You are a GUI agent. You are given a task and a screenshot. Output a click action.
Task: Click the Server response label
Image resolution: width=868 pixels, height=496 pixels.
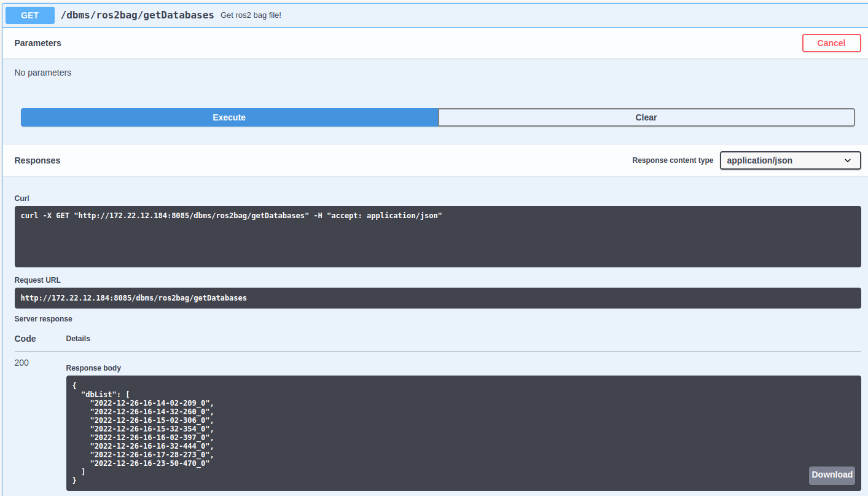point(43,318)
